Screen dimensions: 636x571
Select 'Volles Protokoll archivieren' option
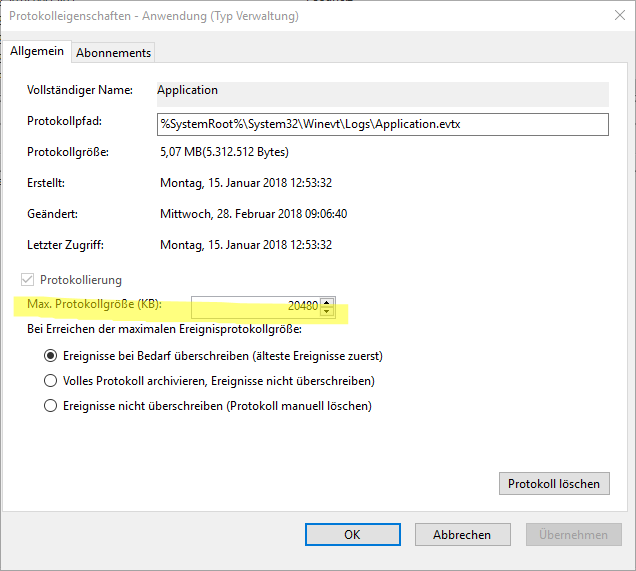[50, 381]
